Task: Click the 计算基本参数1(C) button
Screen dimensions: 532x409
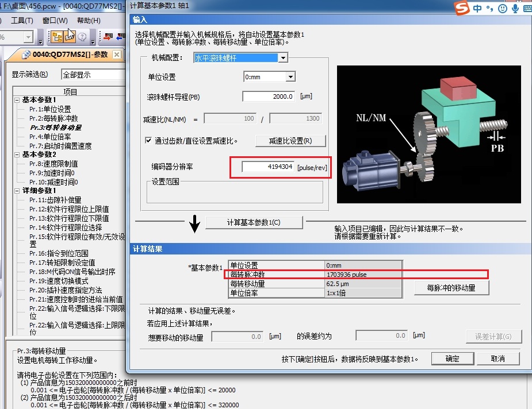Action: click(x=254, y=222)
